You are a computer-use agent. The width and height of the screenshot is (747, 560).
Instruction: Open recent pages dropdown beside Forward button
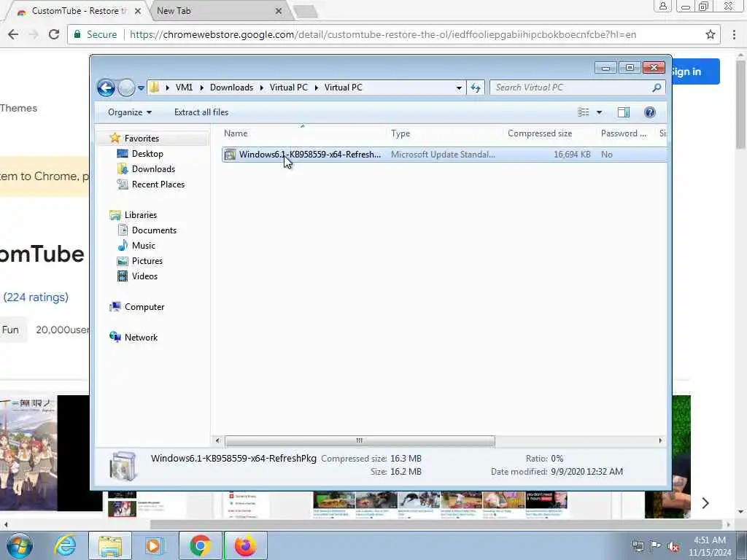(141, 88)
